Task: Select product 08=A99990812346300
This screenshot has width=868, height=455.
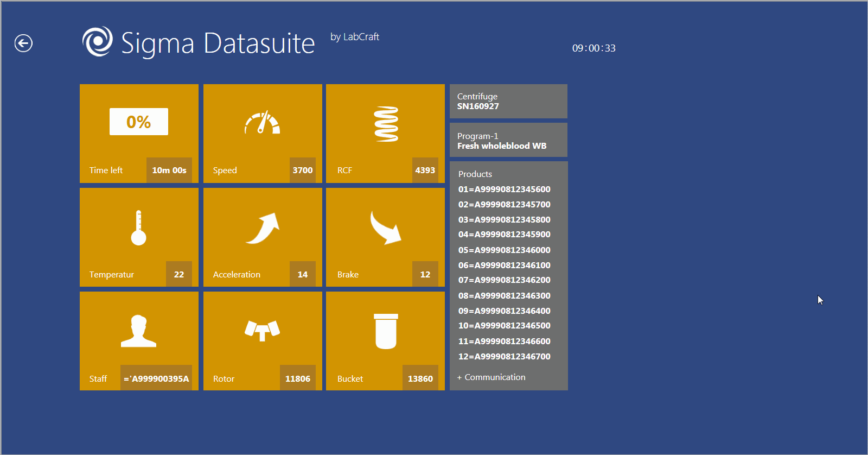Action: (504, 295)
